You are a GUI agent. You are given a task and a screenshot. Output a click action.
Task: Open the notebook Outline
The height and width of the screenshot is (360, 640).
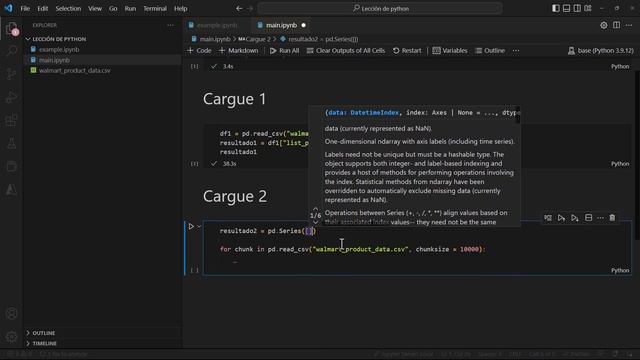point(490,51)
